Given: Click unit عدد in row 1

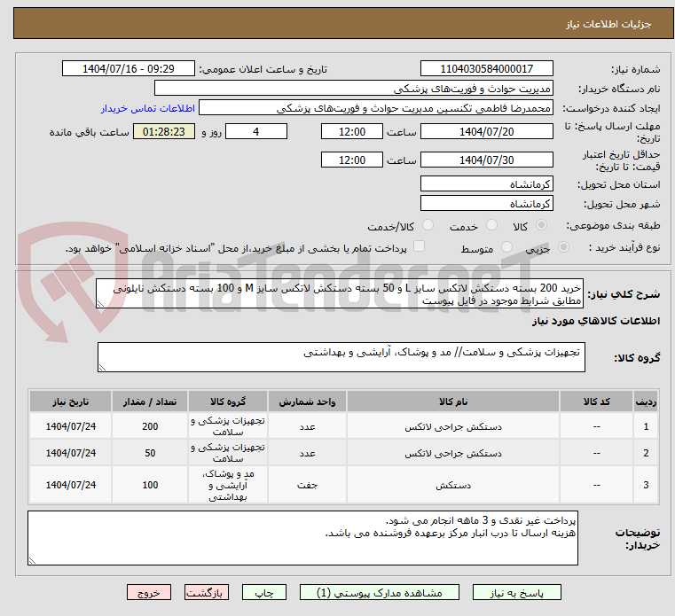Looking at the screenshot, I should 307,426.
